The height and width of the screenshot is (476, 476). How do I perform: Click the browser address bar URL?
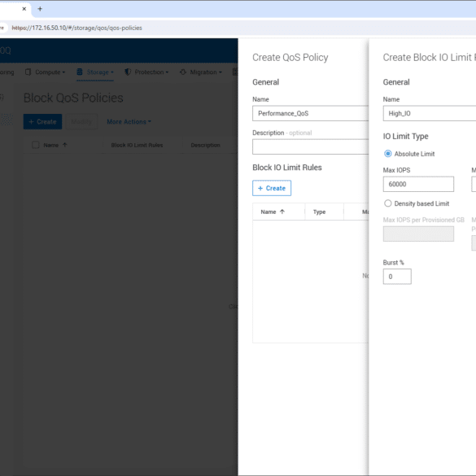point(76,28)
